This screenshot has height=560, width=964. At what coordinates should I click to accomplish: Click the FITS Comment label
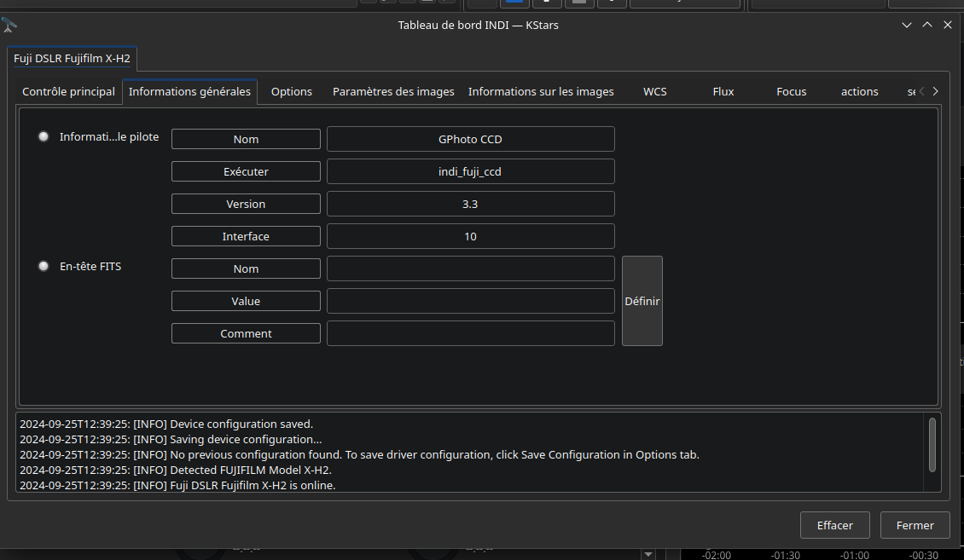[x=246, y=333]
